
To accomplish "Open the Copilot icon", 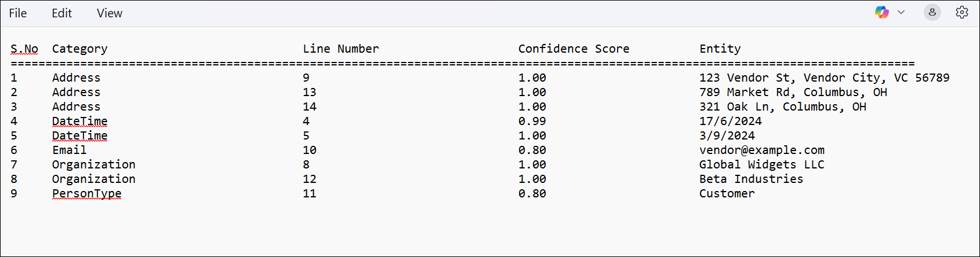I will [x=881, y=13].
